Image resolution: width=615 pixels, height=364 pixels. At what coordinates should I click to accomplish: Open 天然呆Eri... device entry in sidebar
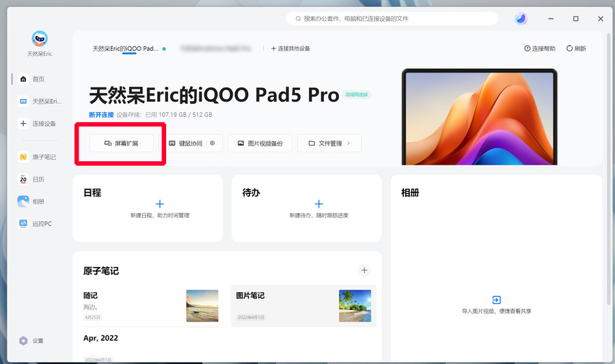[x=40, y=102]
